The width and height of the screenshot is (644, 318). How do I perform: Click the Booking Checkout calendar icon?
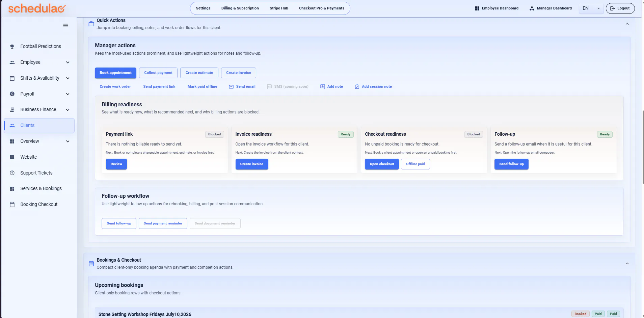12,205
